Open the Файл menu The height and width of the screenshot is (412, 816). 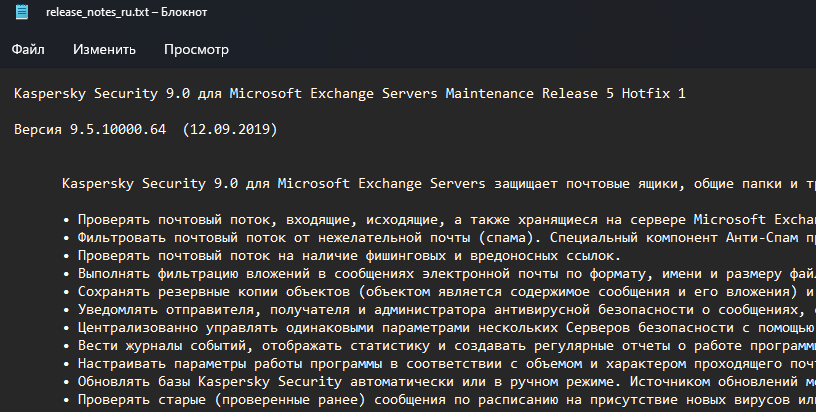[x=28, y=49]
